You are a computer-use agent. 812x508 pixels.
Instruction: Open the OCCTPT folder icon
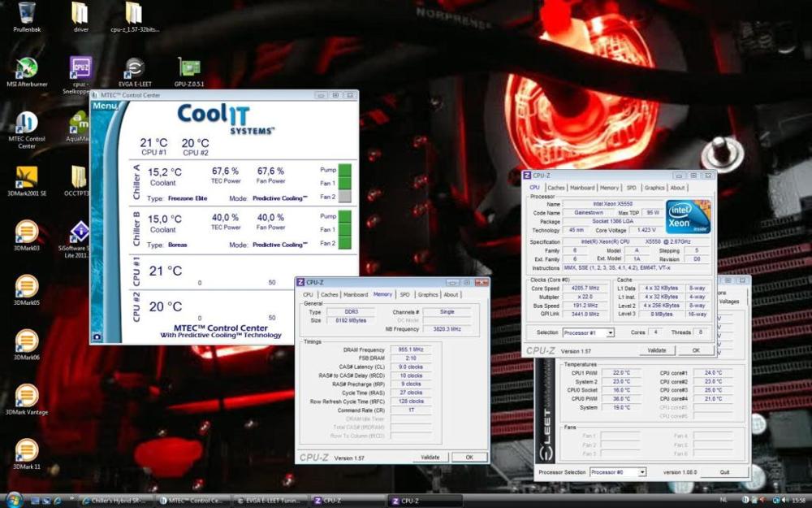click(x=78, y=181)
